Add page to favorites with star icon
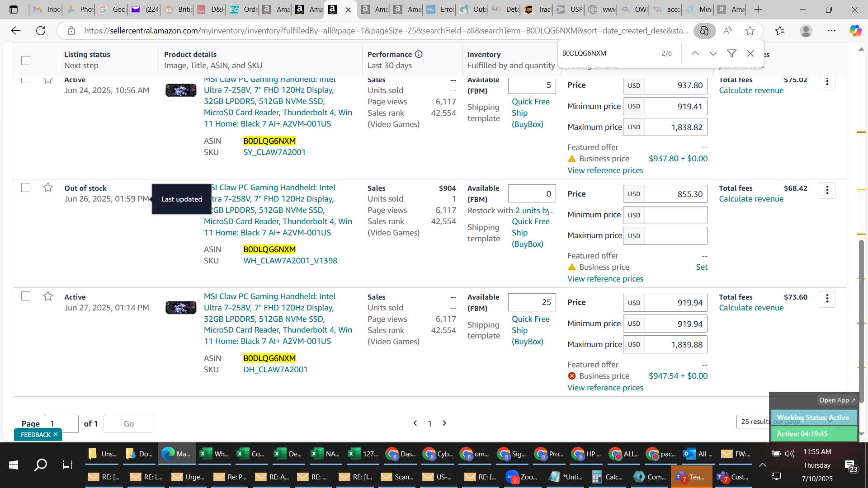The width and height of the screenshot is (868, 488). click(750, 31)
